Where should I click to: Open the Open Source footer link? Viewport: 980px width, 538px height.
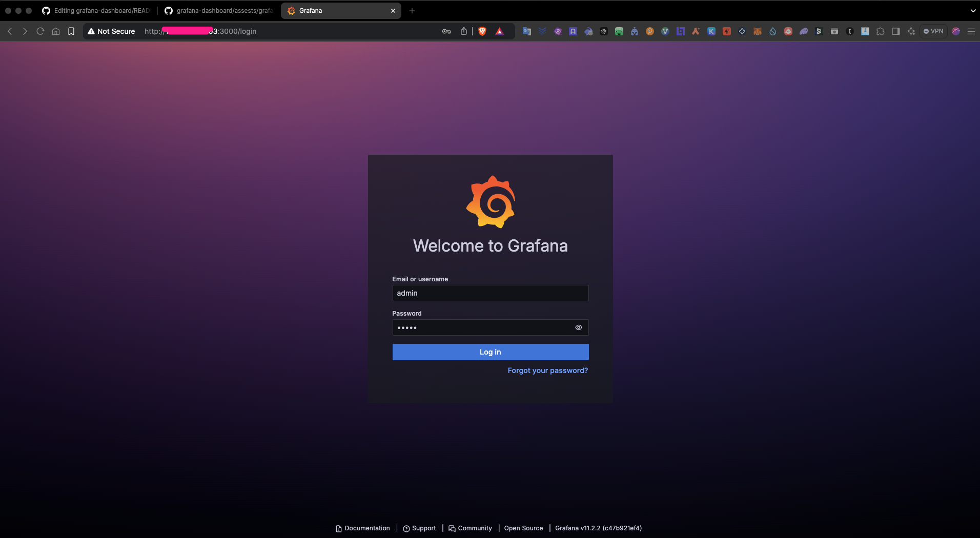tap(523, 528)
